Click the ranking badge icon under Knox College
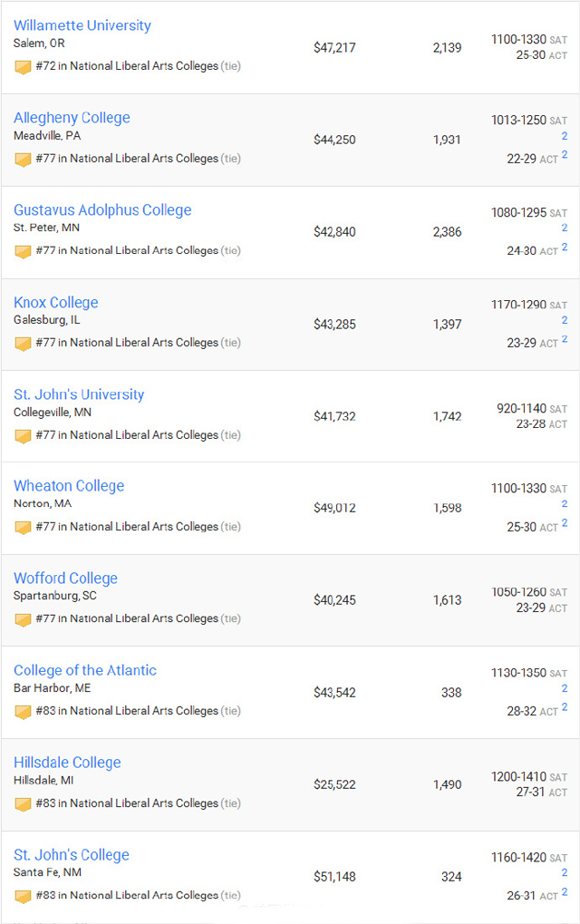580x924 pixels. (23, 344)
